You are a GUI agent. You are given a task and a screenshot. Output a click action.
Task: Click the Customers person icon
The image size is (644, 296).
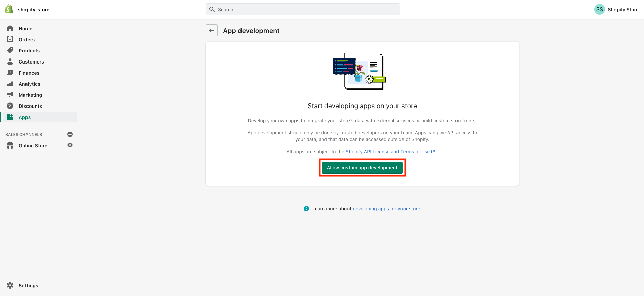(10, 61)
